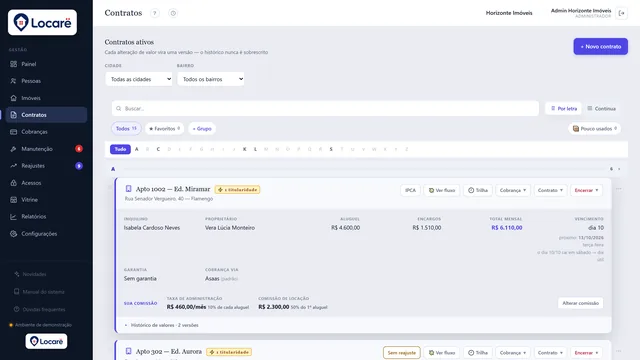Click owner name Vera Lúcia Monteiro

pos(230,228)
